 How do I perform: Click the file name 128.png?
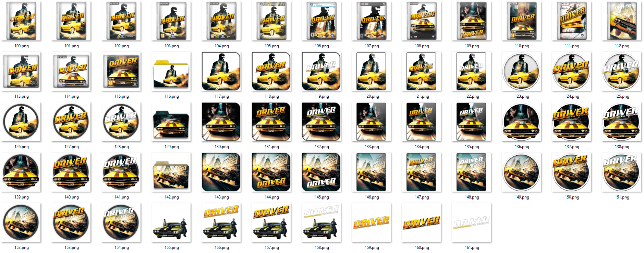122,147
